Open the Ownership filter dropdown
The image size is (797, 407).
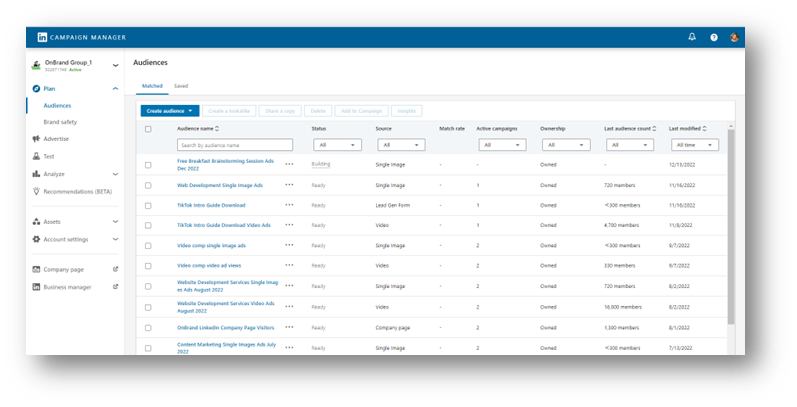566,145
